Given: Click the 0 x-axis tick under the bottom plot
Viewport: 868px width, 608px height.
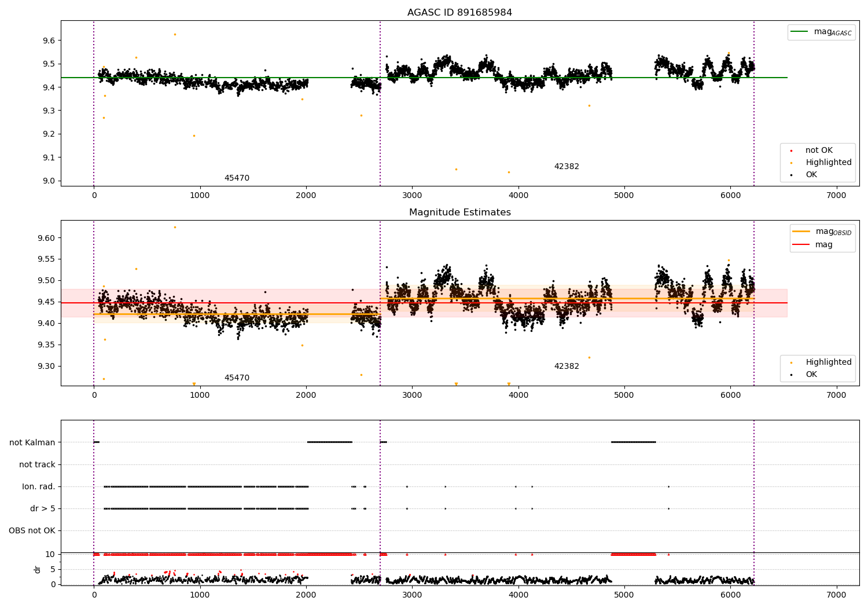Looking at the screenshot, I should [94, 595].
